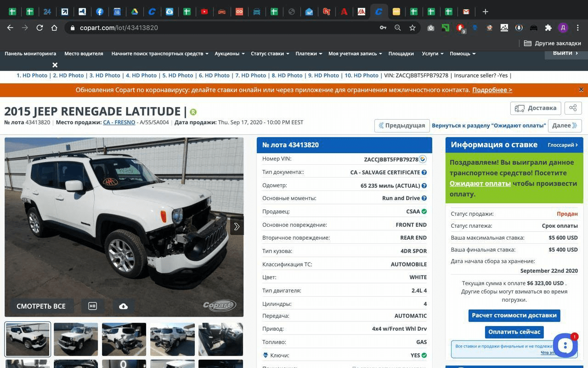Screen dimensions: 588x368
Task: Click the VIN decoder icon next to VIN
Action: pyautogui.click(x=423, y=159)
